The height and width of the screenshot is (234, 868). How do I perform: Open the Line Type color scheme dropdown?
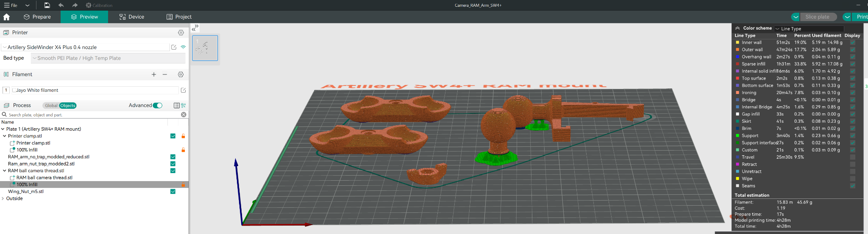coord(810,29)
